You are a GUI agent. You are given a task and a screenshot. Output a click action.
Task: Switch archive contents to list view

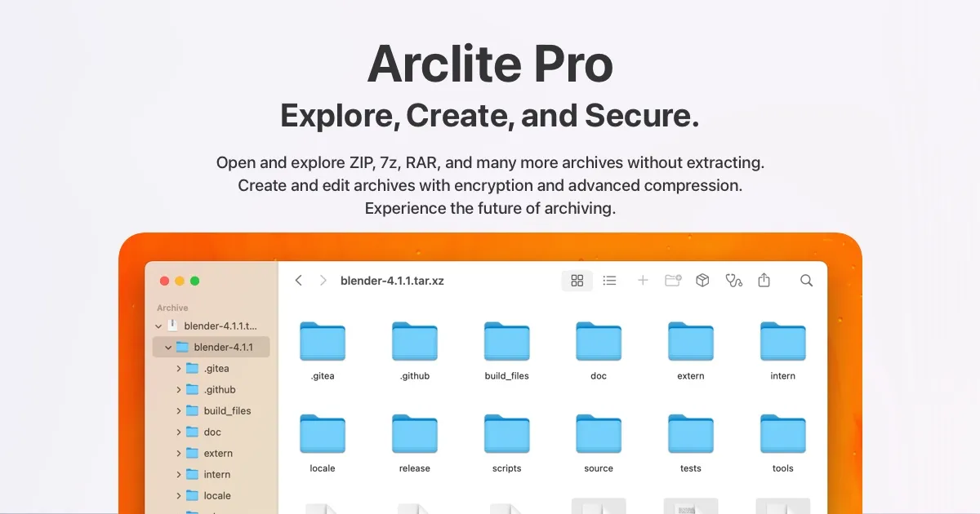click(x=609, y=280)
